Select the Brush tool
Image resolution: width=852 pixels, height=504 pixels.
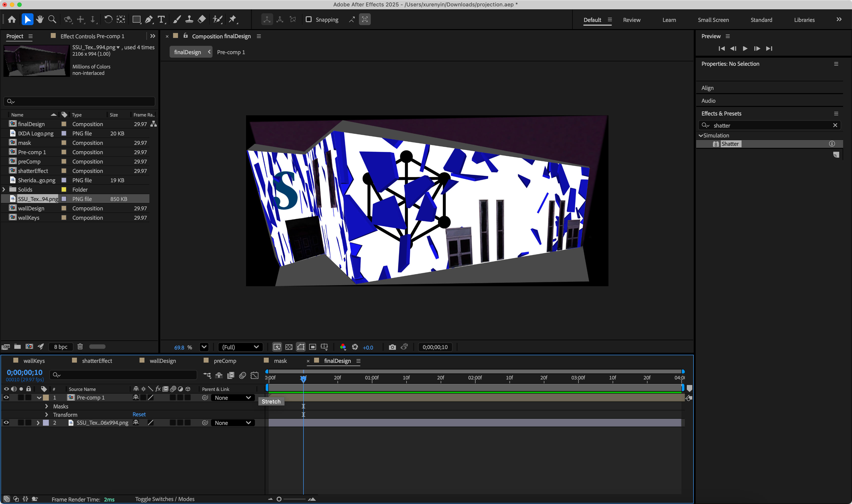point(177,19)
